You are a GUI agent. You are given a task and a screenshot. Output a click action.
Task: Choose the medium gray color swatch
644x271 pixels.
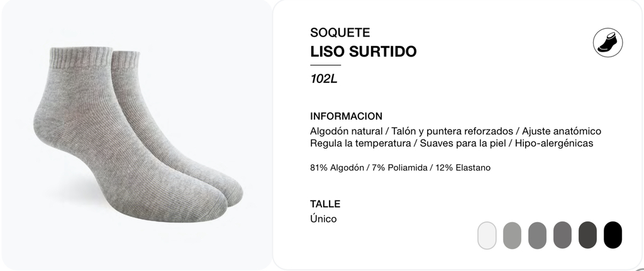point(537,235)
